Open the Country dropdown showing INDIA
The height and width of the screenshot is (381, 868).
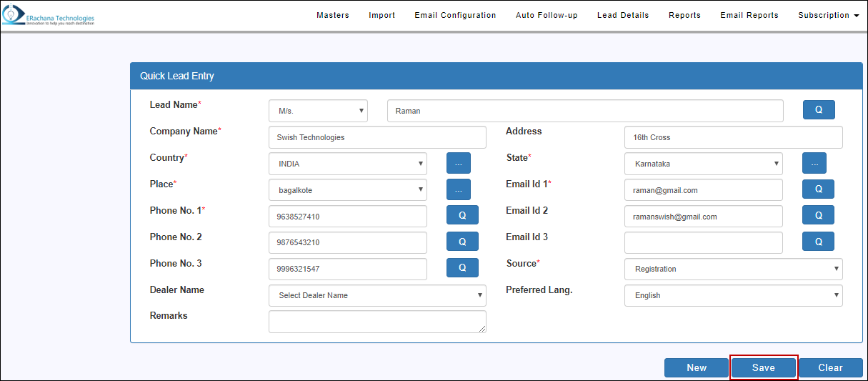348,164
